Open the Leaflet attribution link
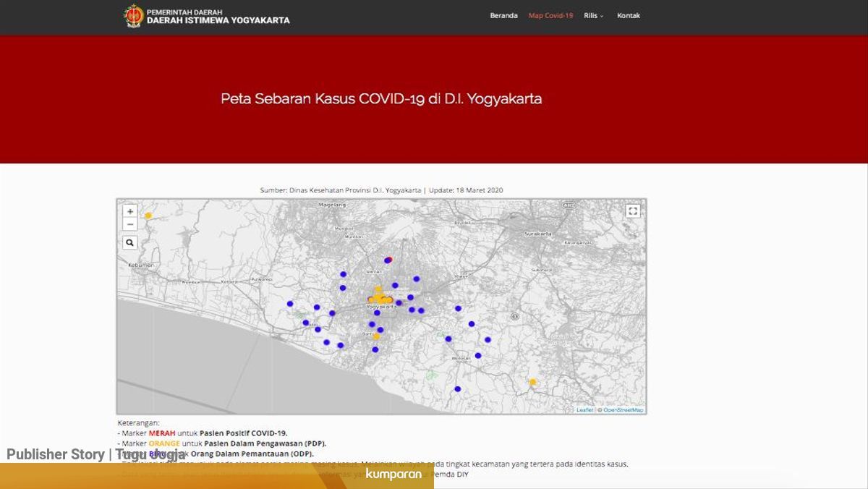This screenshot has height=489, width=868. point(584,410)
